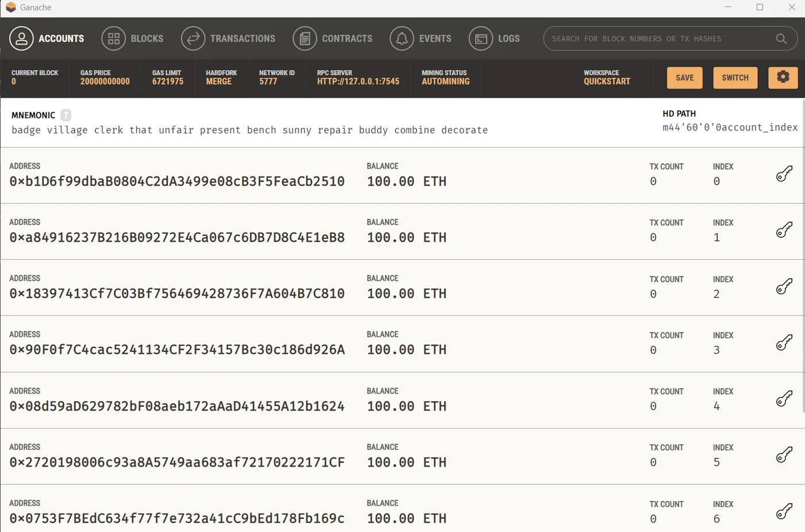This screenshot has width=805, height=532.
Task: Open the Logs tab
Action: pyautogui.click(x=494, y=38)
